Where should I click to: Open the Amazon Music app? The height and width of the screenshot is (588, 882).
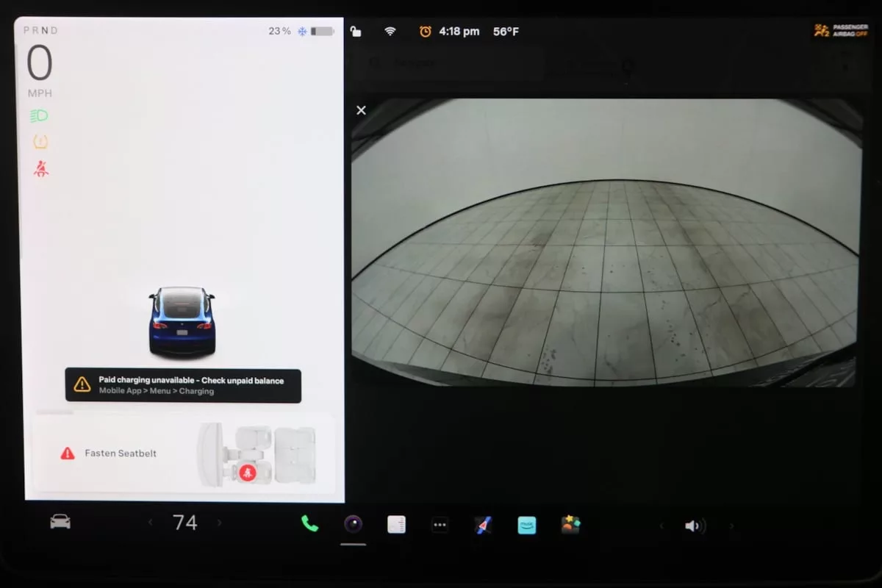[527, 525]
